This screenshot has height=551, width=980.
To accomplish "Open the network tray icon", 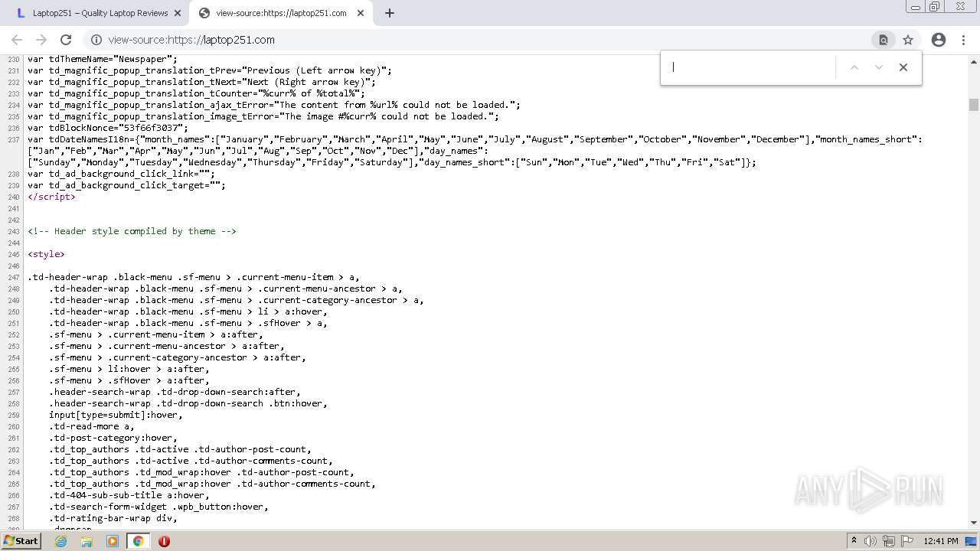I will tap(889, 541).
